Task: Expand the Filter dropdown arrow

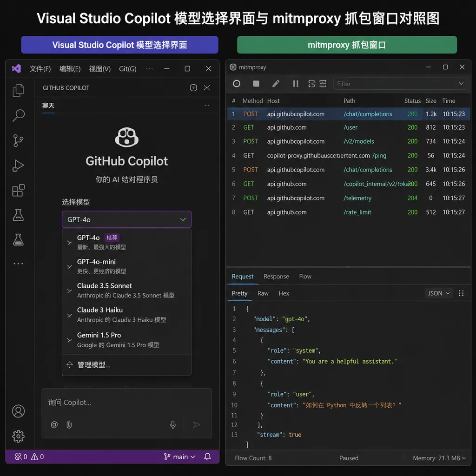Action: 461,84
